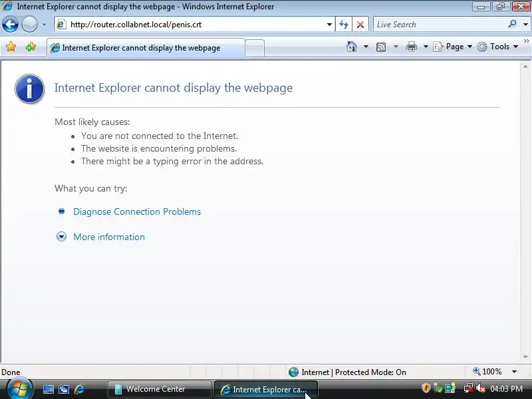Click the restore down window button
The width and height of the screenshot is (532, 399).
500,7
